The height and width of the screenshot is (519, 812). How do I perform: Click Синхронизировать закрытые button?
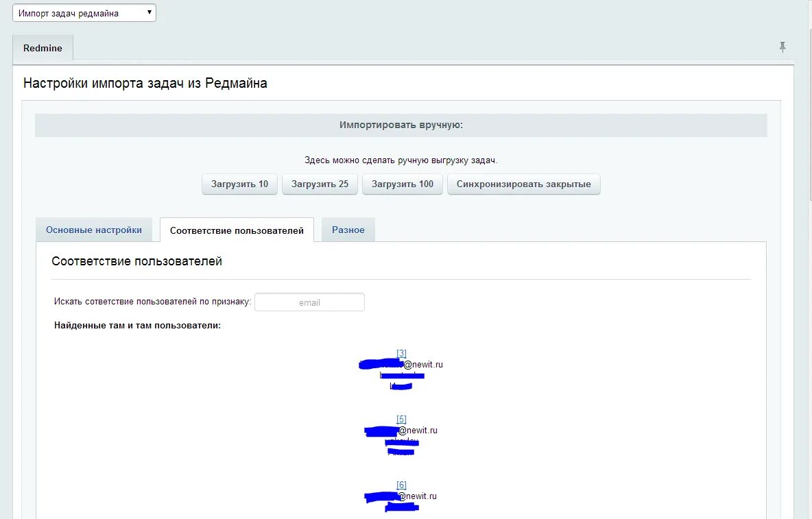point(523,184)
